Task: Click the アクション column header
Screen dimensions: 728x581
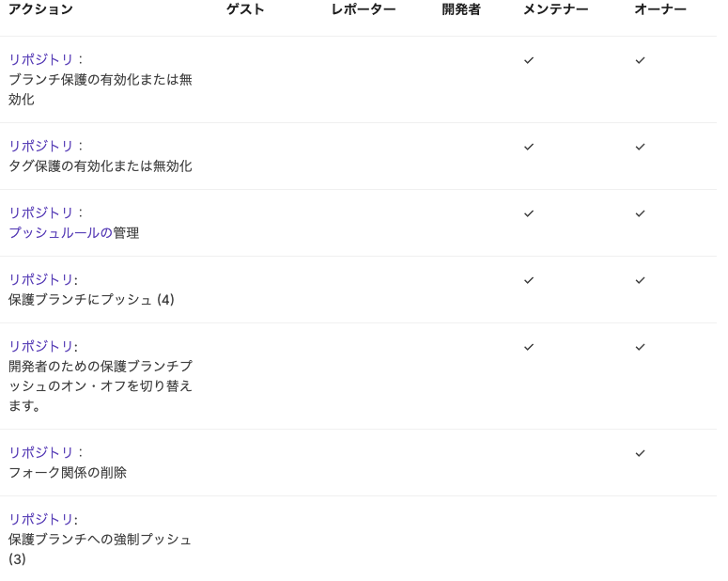Action: click(x=40, y=9)
